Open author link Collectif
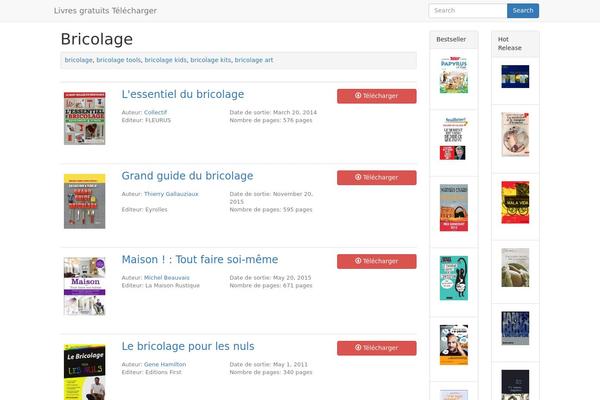600x400 pixels. click(x=155, y=113)
